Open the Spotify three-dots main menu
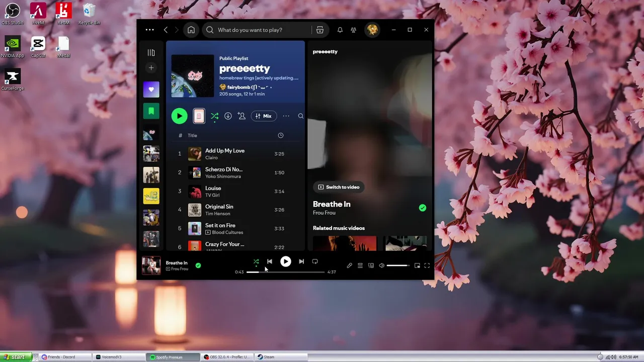The width and height of the screenshot is (644, 362). (149, 30)
